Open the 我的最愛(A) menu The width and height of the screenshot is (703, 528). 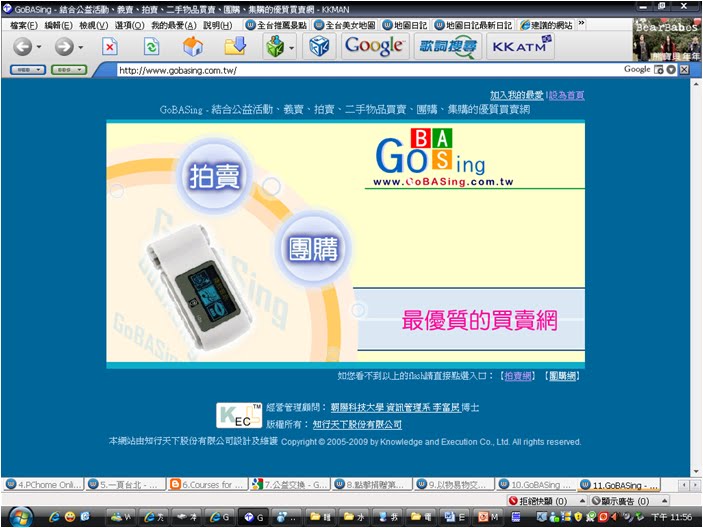click(x=174, y=25)
